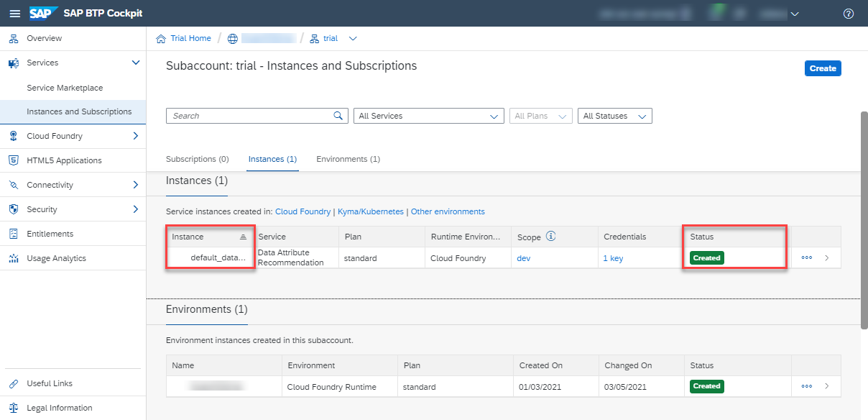Screen dimensions: 868x420
Task: Click the Overview sidebar icon
Action: [x=13, y=38]
